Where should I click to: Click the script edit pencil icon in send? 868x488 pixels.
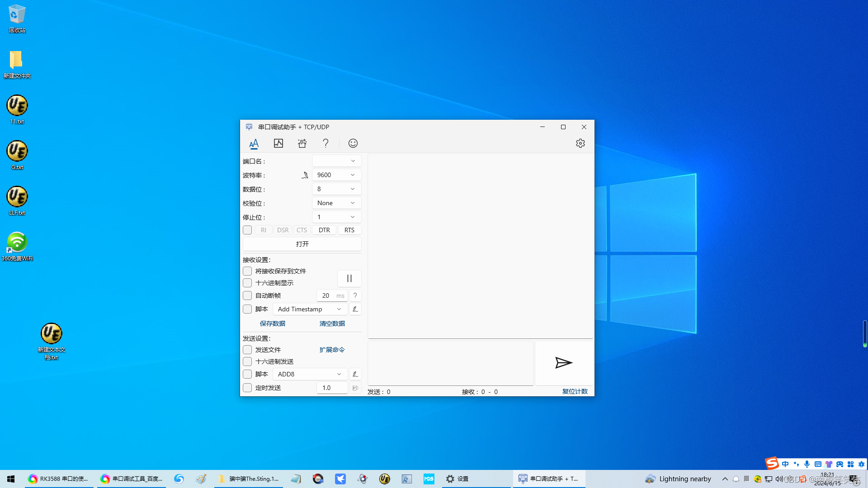pyautogui.click(x=355, y=374)
